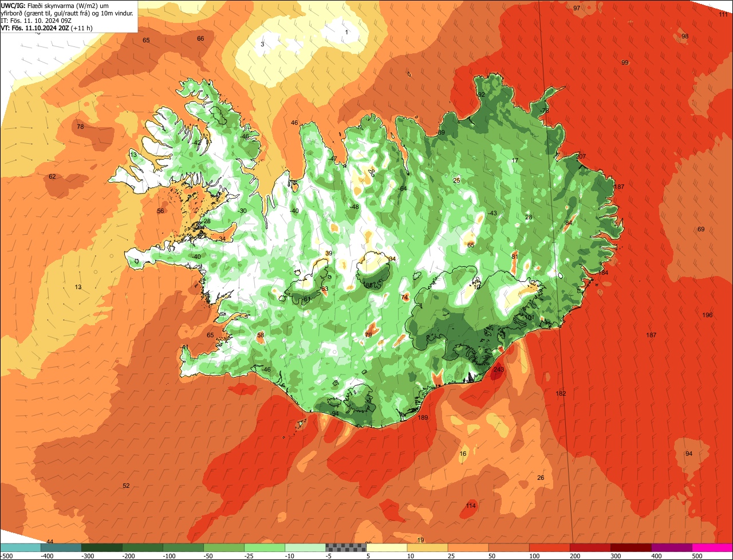Click the 66 value in the northwest sea

click(200, 38)
